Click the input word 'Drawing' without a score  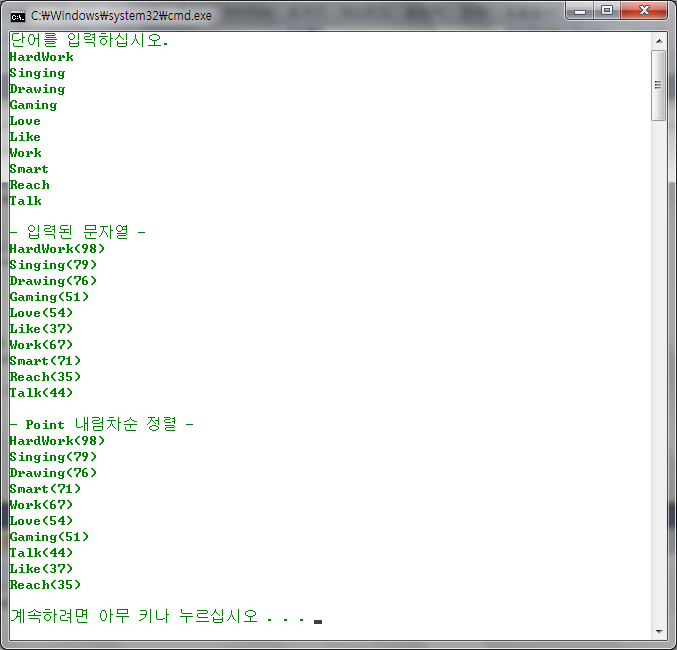[x=38, y=89]
